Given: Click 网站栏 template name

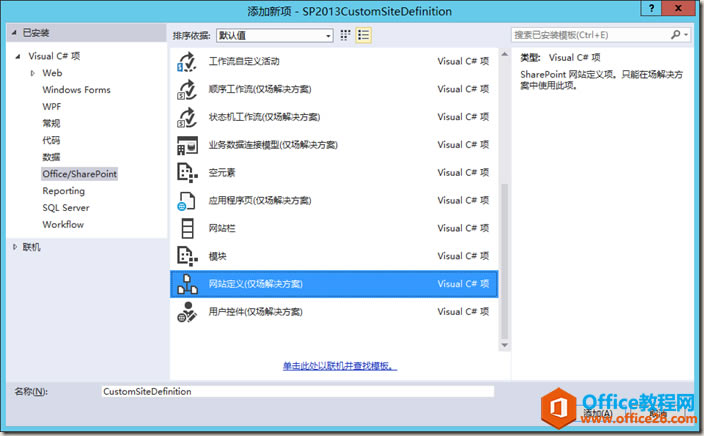Looking at the screenshot, I should 222,229.
